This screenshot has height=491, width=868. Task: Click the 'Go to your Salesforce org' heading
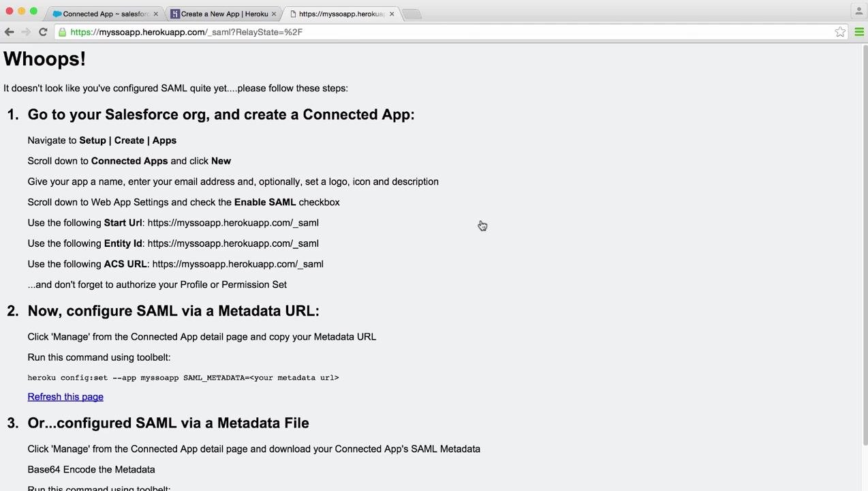coord(221,115)
